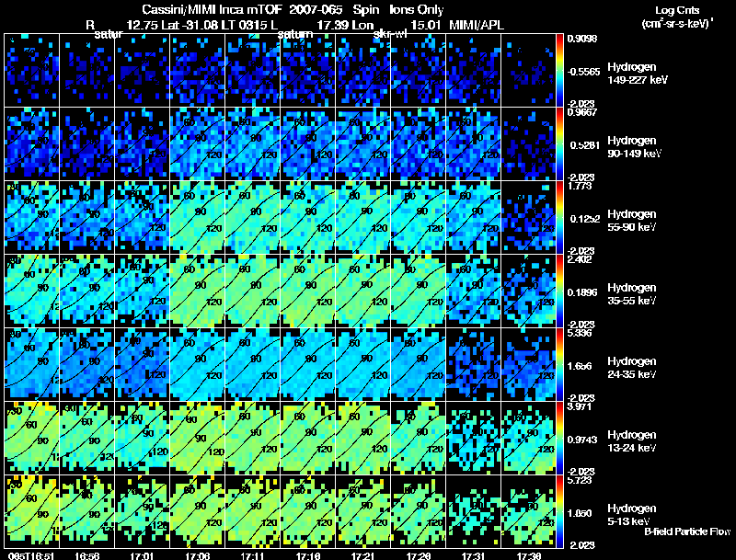Viewport: 736px width, 560px height.
Task: Click the 'Ions Only' text in the title
Action: coord(417,10)
